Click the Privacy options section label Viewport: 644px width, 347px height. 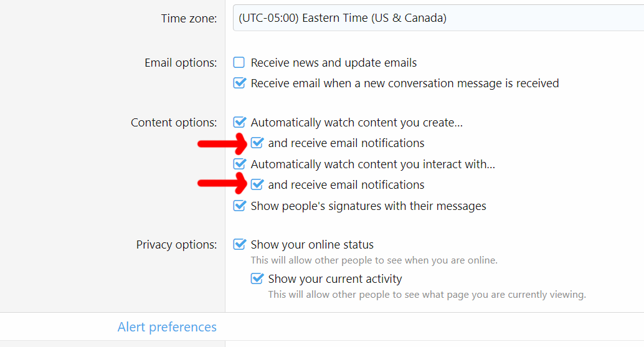click(176, 245)
